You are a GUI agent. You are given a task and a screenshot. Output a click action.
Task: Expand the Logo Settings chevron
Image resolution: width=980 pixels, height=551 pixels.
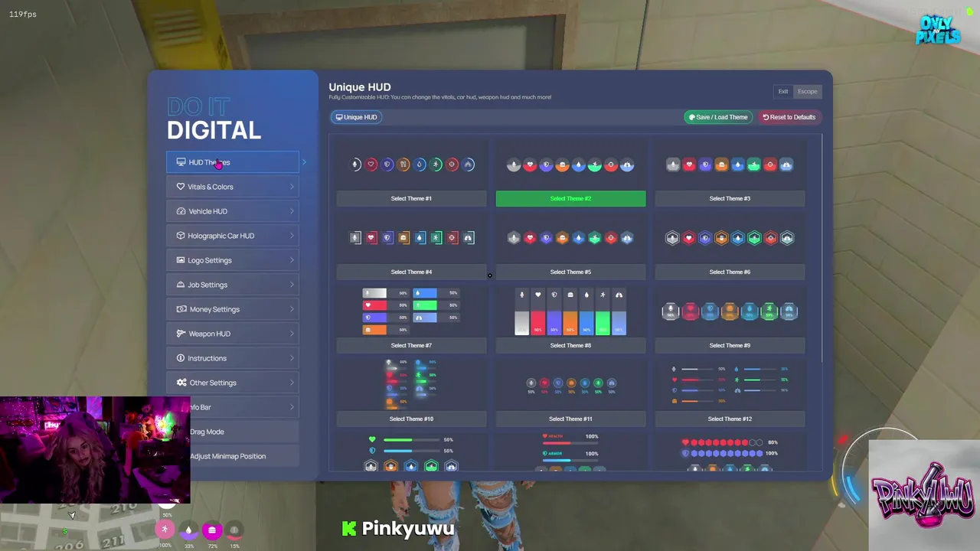(x=292, y=260)
